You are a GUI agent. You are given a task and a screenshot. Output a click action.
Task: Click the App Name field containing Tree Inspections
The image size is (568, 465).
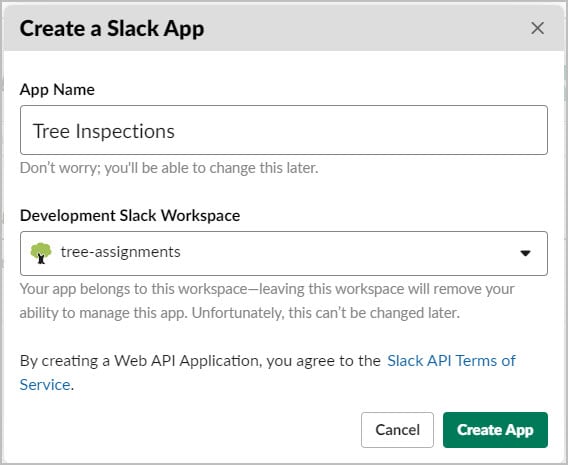coord(284,130)
